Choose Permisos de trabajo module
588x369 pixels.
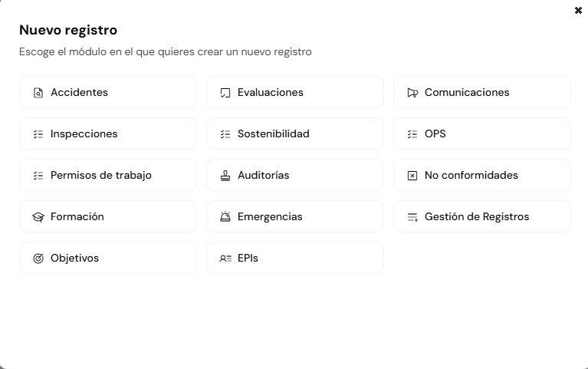tap(107, 175)
